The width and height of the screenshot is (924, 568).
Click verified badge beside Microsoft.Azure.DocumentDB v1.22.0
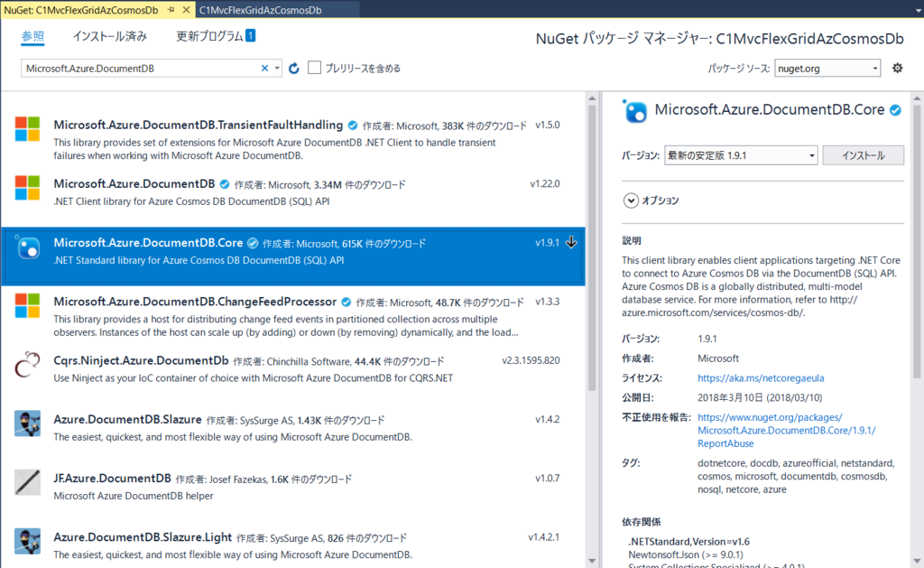point(225,184)
